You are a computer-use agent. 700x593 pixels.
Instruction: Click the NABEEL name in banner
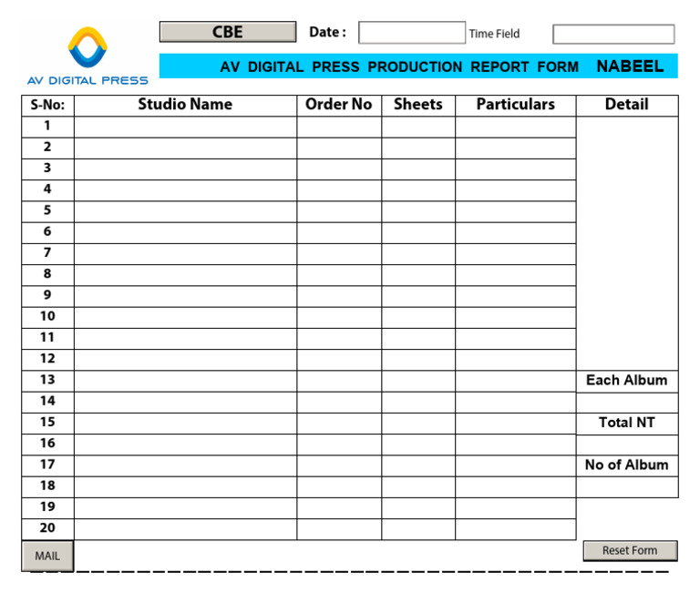pyautogui.click(x=630, y=66)
